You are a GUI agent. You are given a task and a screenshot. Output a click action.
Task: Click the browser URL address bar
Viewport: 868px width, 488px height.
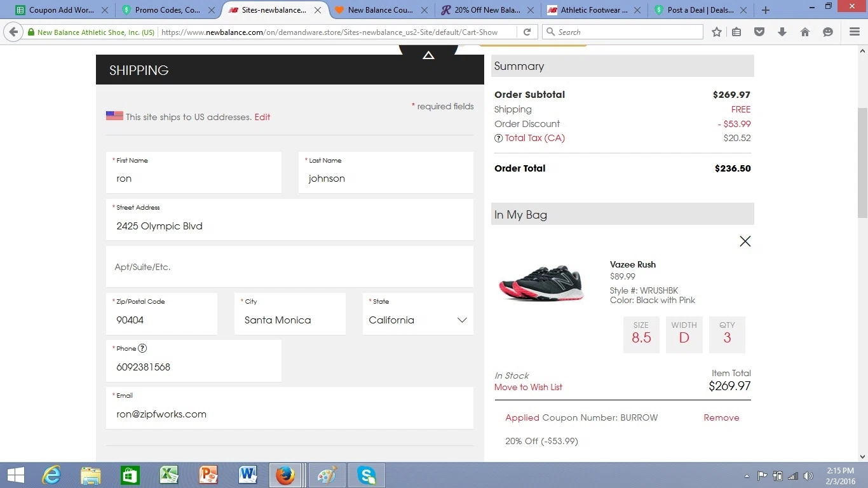[x=337, y=32]
